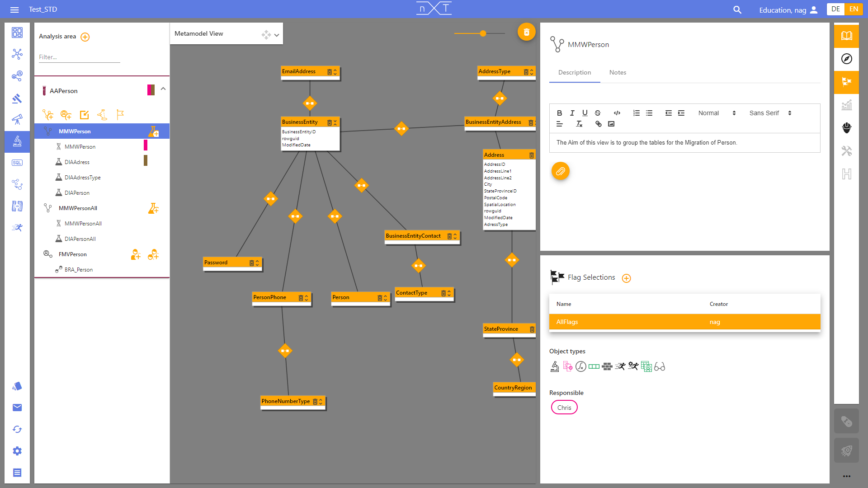
Task: Click the analysis area Filter input field
Action: pyautogui.click(x=79, y=57)
